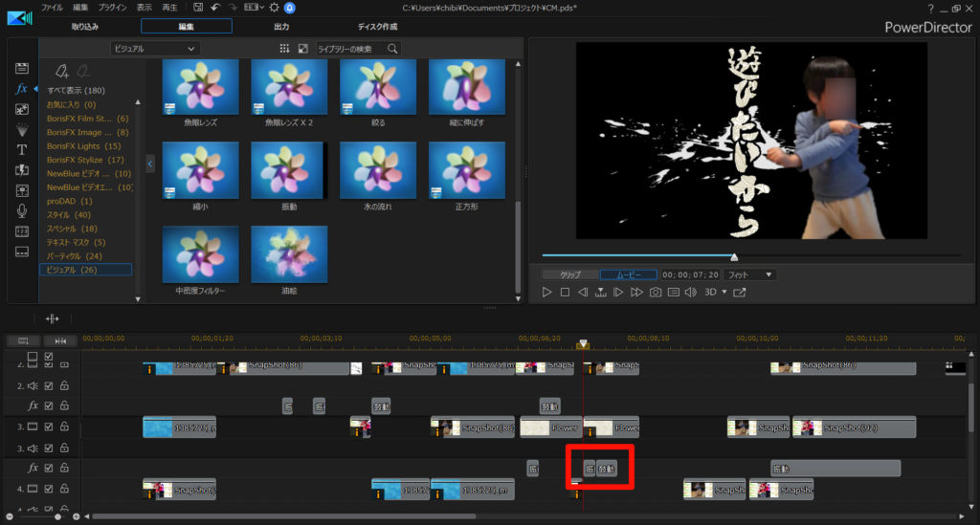The width and height of the screenshot is (980, 525).
Task: Step to next frame
Action: pos(618,293)
